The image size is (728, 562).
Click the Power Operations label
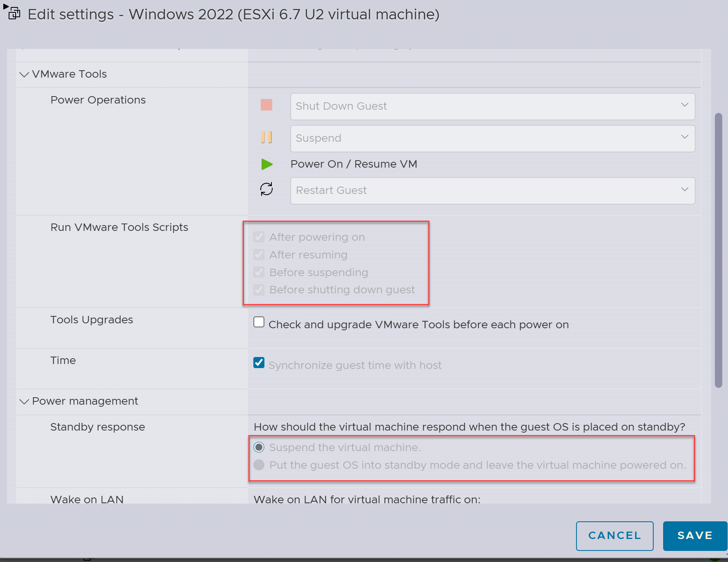point(98,100)
